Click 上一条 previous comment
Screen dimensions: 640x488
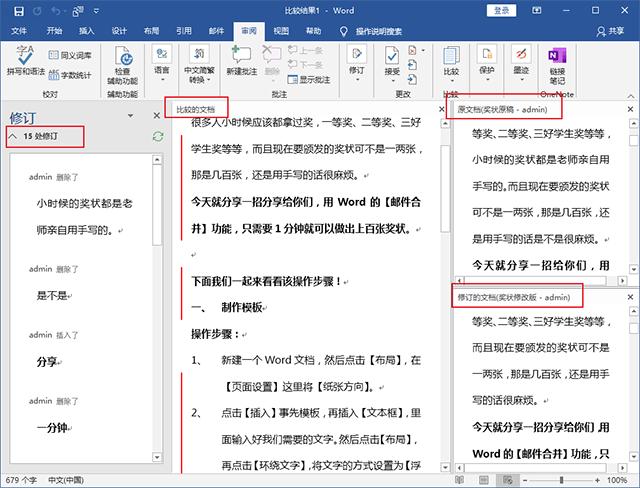305,51
